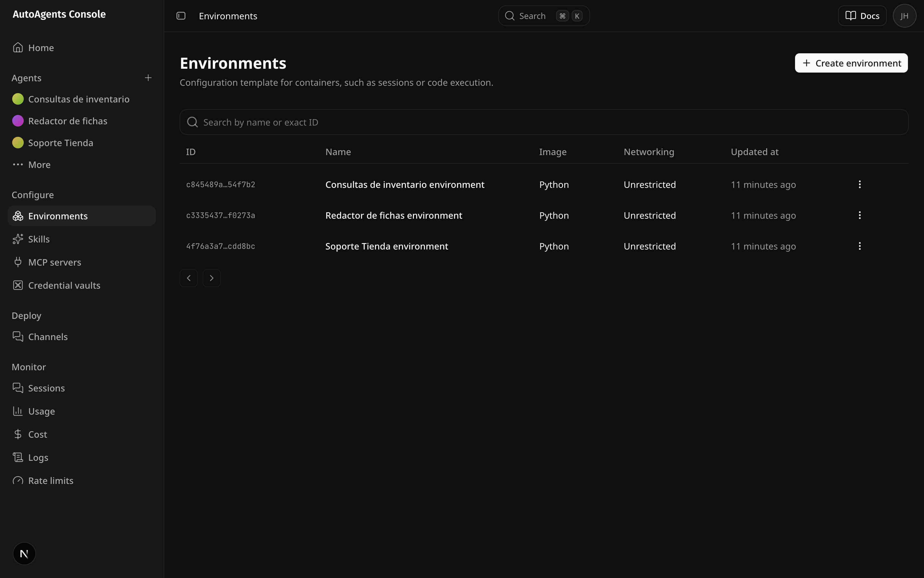This screenshot has width=924, height=578.
Task: Click the Environments cubes icon
Action: tap(18, 215)
